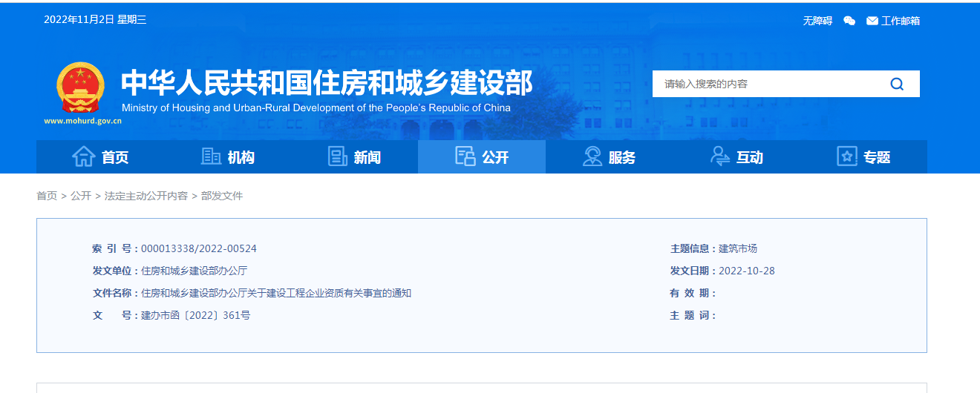Viewport: 980px width, 393px height.
Task: Open the 服务 navigation menu
Action: pos(621,157)
